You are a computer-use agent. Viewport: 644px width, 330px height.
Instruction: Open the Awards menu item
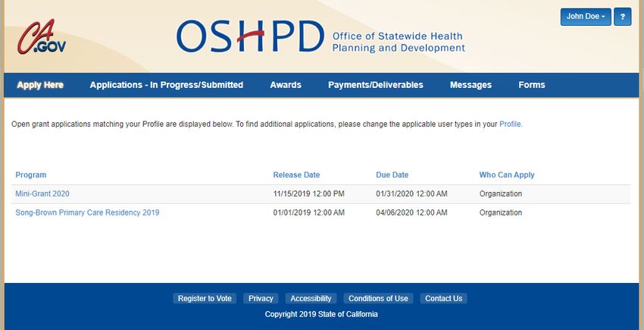286,85
